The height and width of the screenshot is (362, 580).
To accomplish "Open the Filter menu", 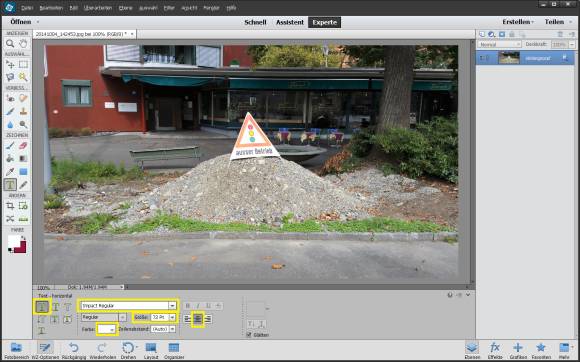I will [x=169, y=8].
